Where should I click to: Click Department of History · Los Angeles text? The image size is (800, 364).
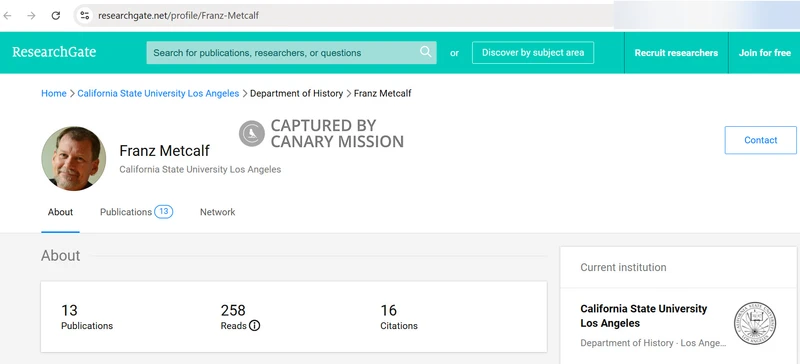[x=653, y=343]
